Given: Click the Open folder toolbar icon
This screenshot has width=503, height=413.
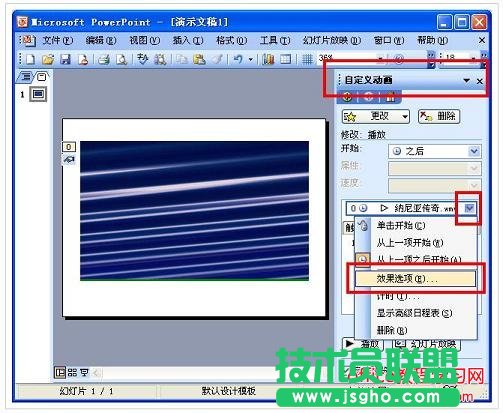Looking at the screenshot, I should 48,59.
